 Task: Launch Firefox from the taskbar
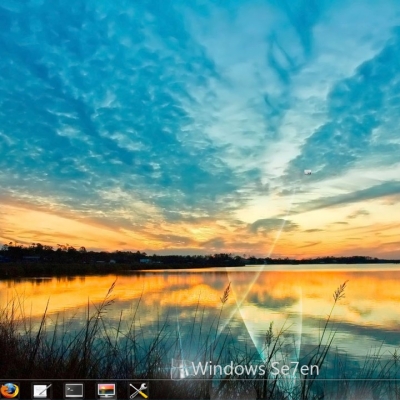click(10, 391)
